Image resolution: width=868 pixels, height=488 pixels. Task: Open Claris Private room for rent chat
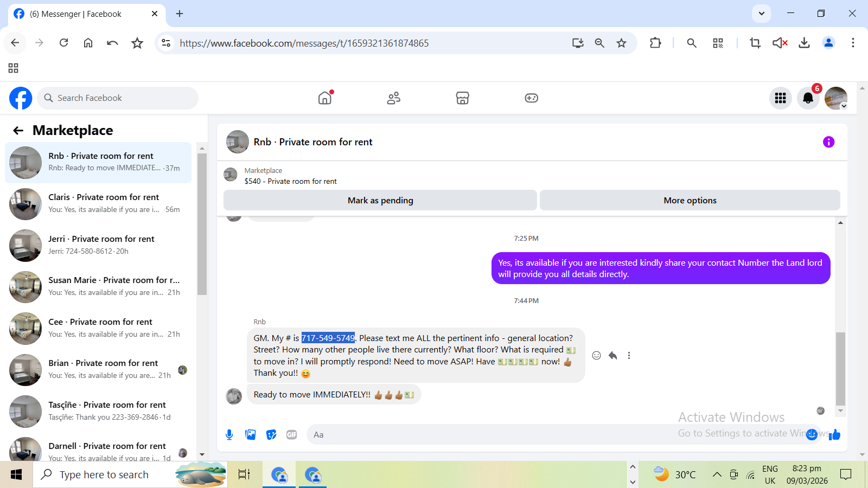coord(98,204)
